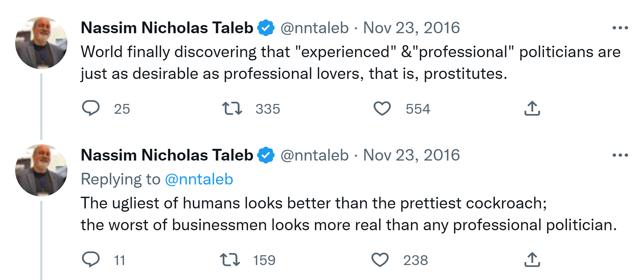Click the name Nassim Nicholas Taleb on first tweet

167,28
